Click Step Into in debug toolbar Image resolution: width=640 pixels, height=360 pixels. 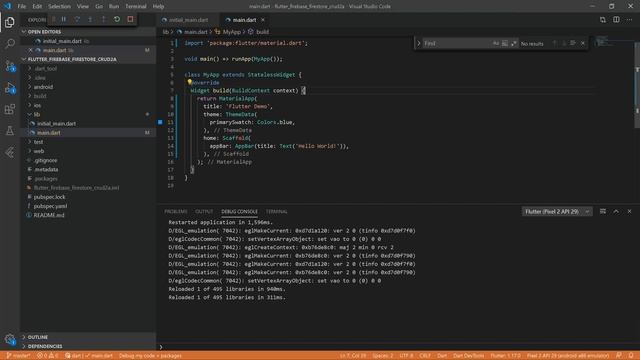point(90,19)
